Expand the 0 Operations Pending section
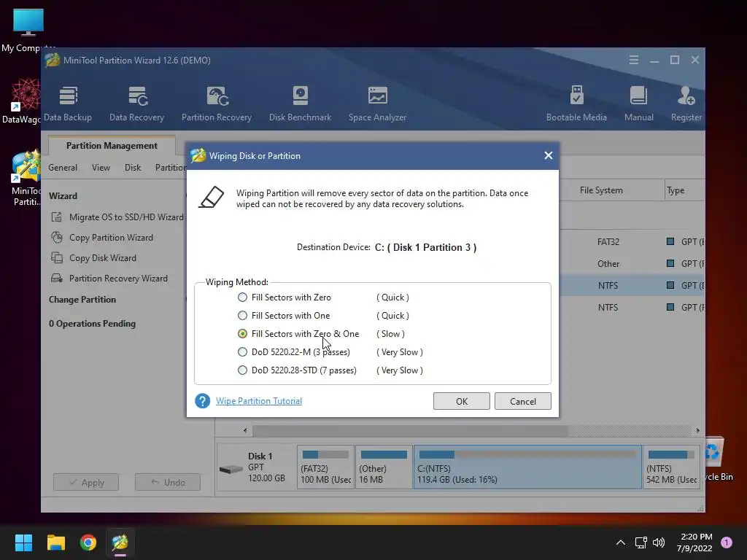Viewport: 747px width, 560px height. click(x=92, y=324)
